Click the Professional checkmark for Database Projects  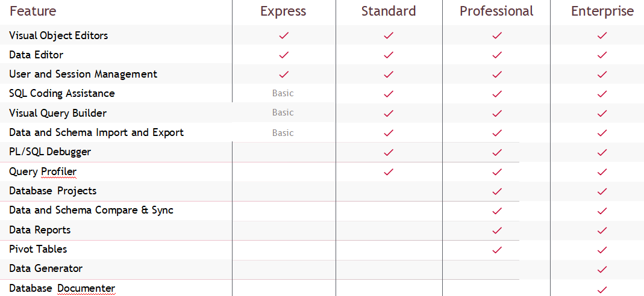tap(497, 191)
